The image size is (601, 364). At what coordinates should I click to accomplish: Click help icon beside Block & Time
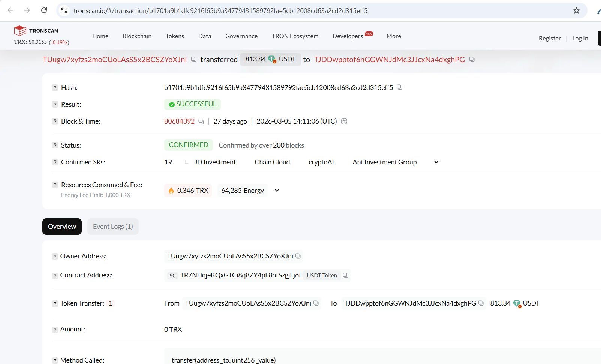tap(55, 121)
